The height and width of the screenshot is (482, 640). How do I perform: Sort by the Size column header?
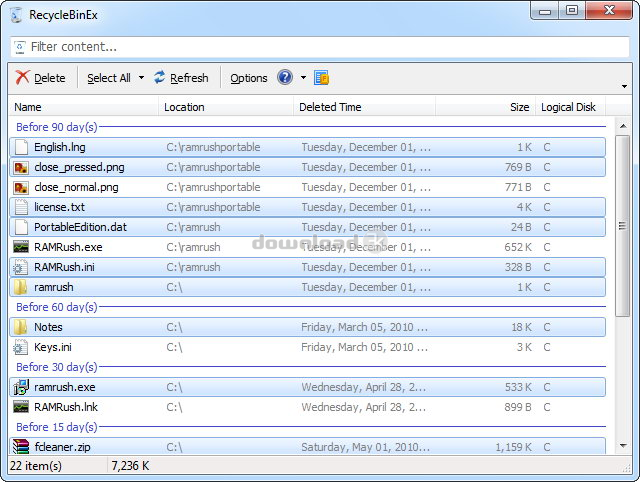pos(485,107)
